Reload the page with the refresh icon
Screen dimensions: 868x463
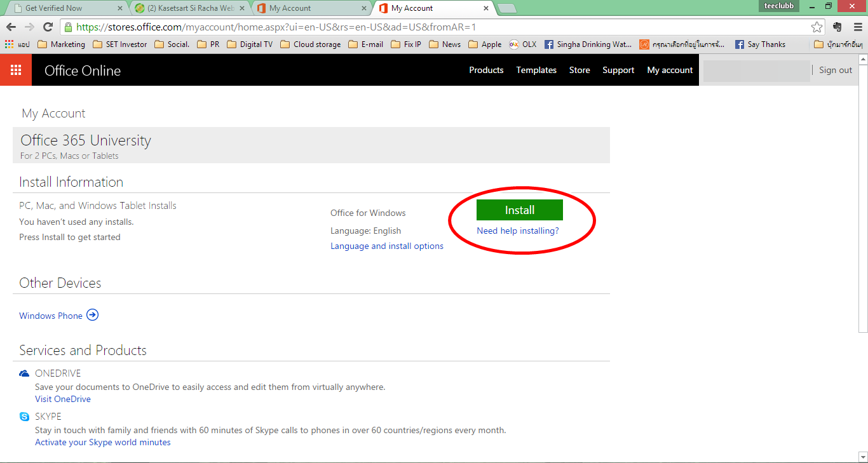[x=48, y=27]
